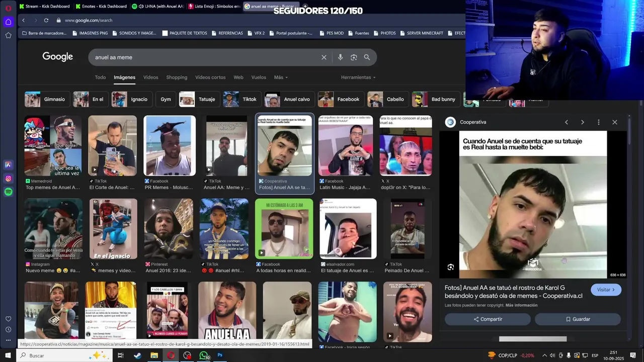Open Steam from the taskbar
This screenshot has width=644, height=362.
(x=137, y=355)
